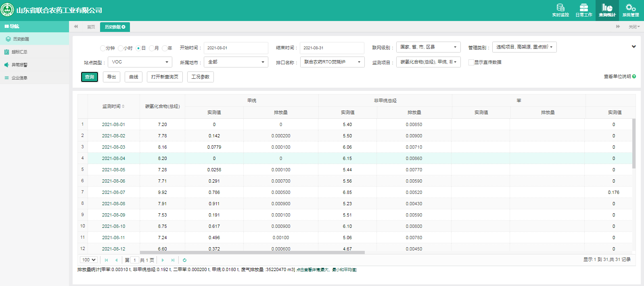Click the table refresh icon in pager
This screenshot has width=644, height=286.
tap(184, 260)
